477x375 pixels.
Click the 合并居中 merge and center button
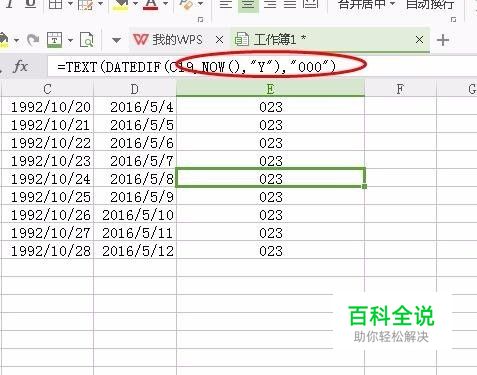pos(366,5)
